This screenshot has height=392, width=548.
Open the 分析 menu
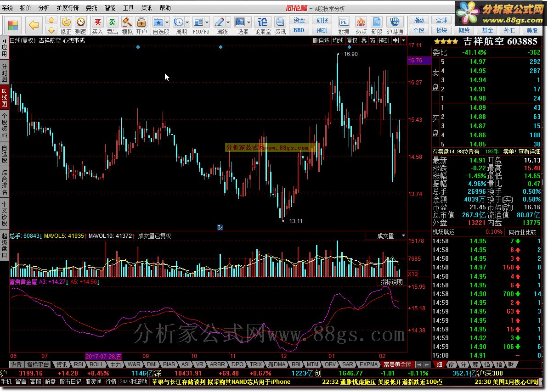tap(44, 8)
